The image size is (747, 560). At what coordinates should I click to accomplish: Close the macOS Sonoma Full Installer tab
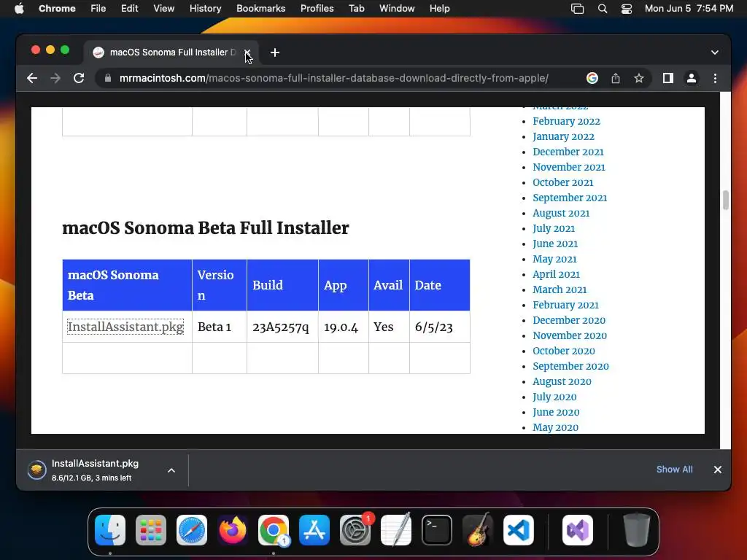click(247, 52)
